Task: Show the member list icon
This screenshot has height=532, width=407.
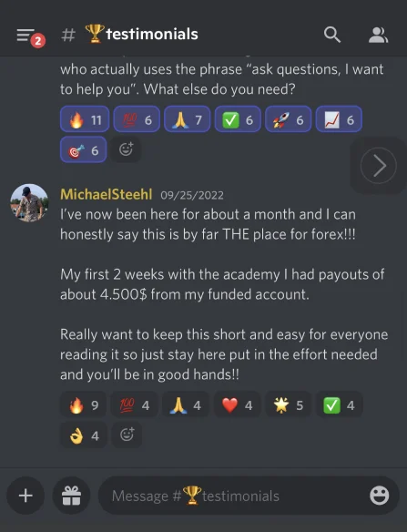Action: [378, 35]
